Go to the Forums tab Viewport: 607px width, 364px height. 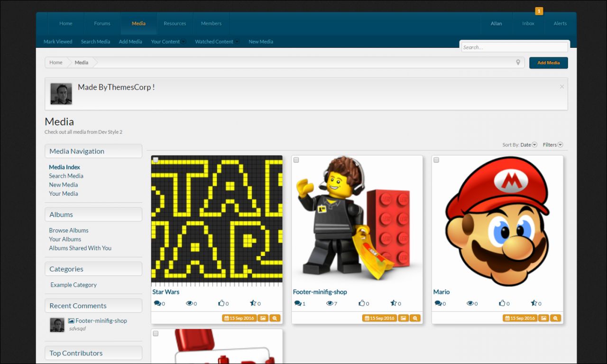[x=102, y=24]
